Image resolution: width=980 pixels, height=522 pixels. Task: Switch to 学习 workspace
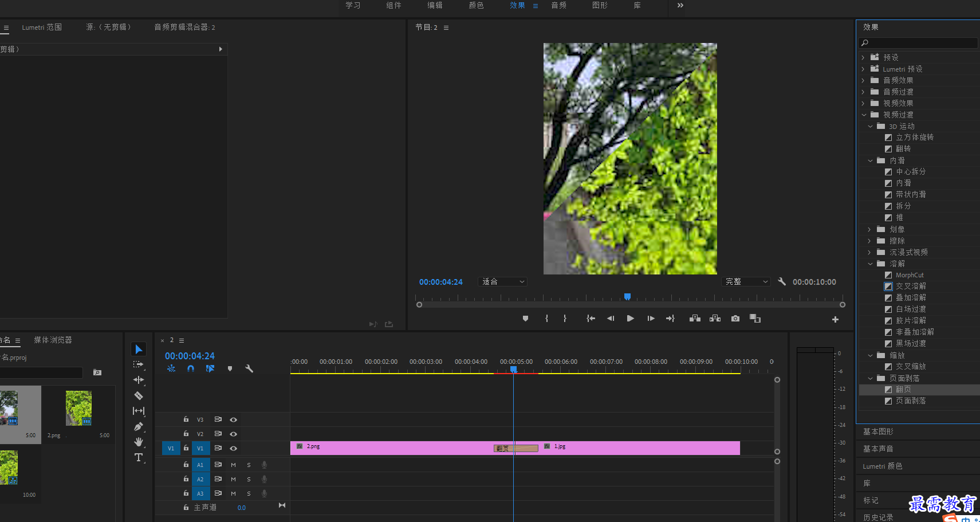tap(353, 5)
